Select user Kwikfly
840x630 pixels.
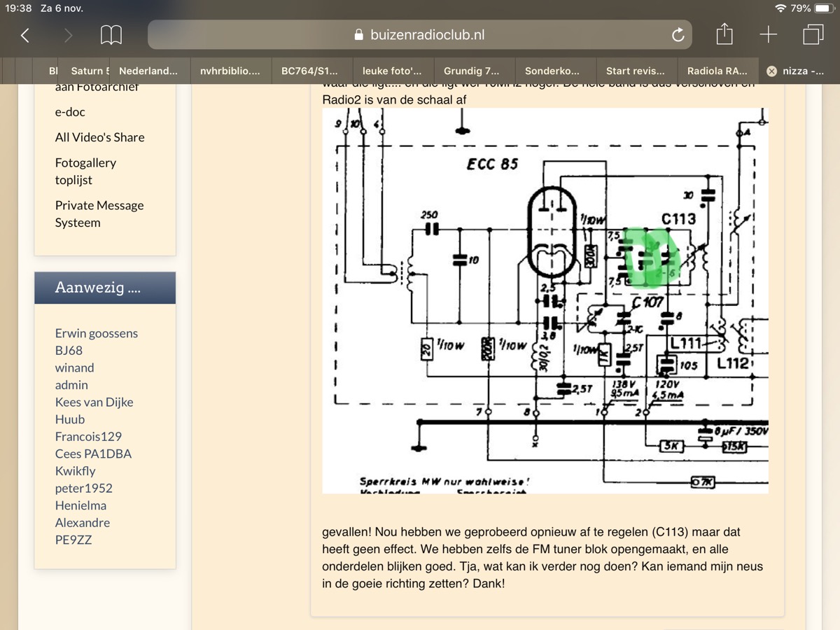coord(76,471)
